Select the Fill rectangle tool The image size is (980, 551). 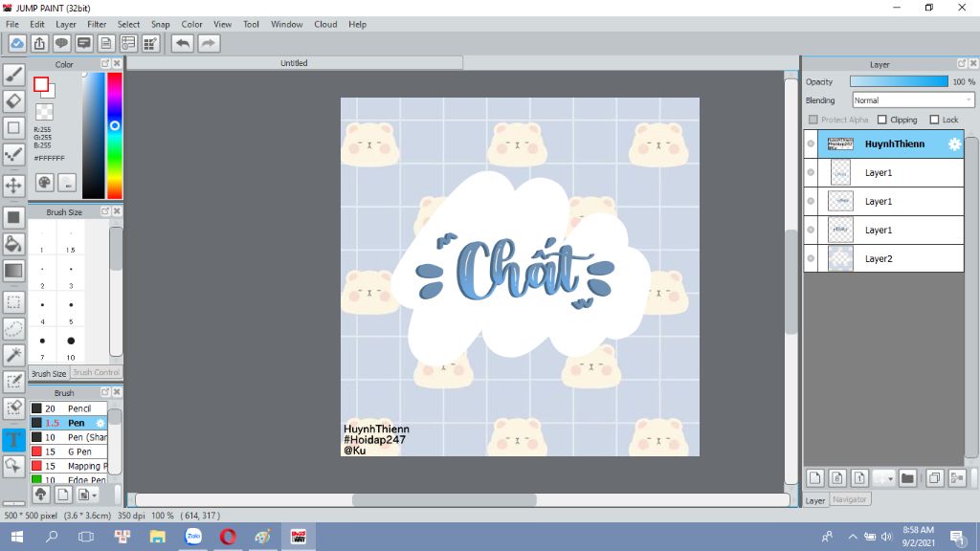coord(13,218)
